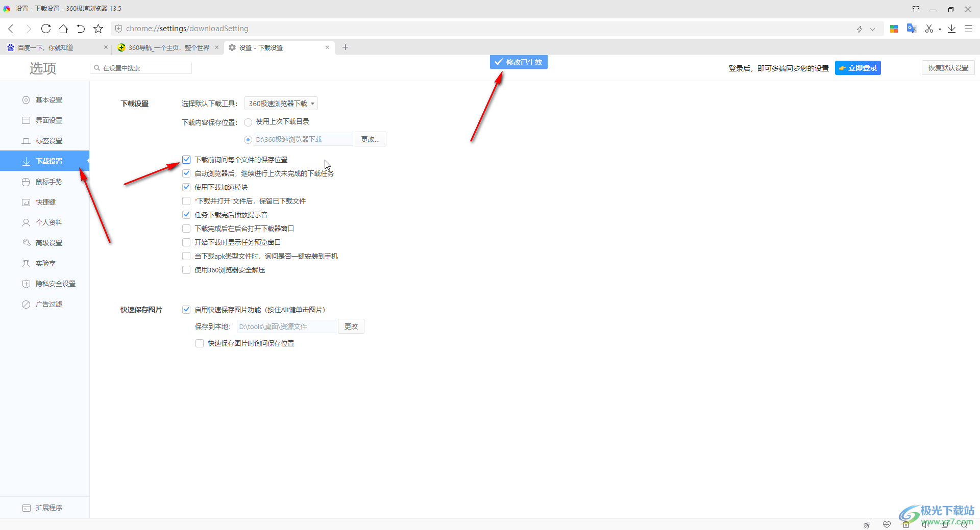Select 下载设置 in the sidebar

44,161
